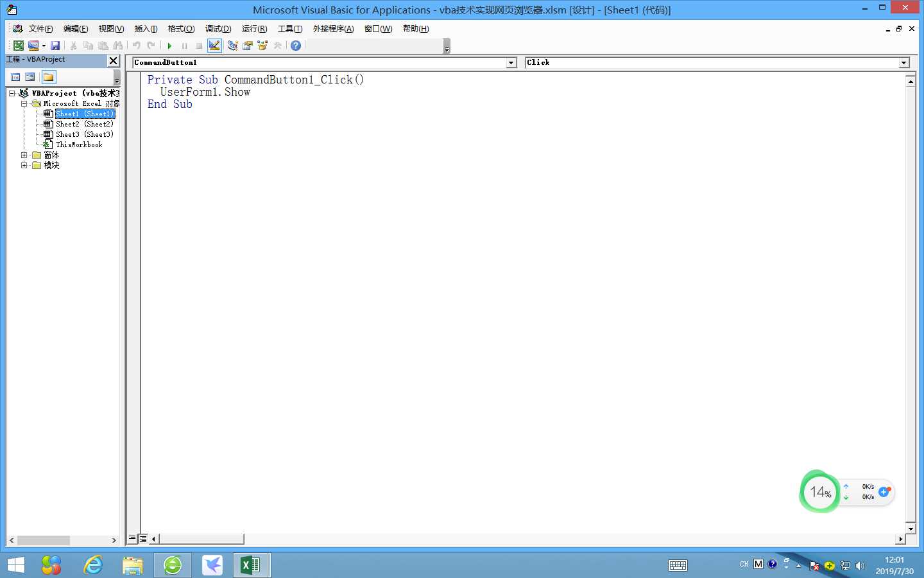The height and width of the screenshot is (578, 924).
Task: Open the 调试(D) menu
Action: (x=218, y=29)
